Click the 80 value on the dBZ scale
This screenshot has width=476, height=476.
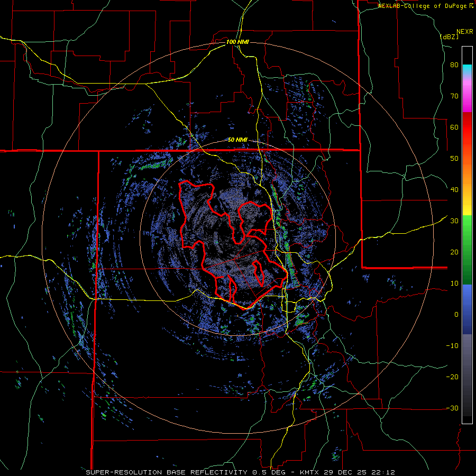pos(454,65)
